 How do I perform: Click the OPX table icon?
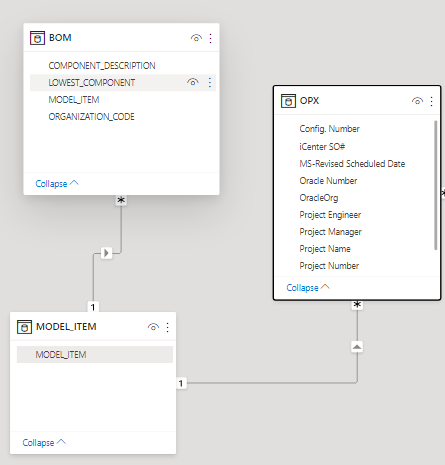tap(288, 101)
